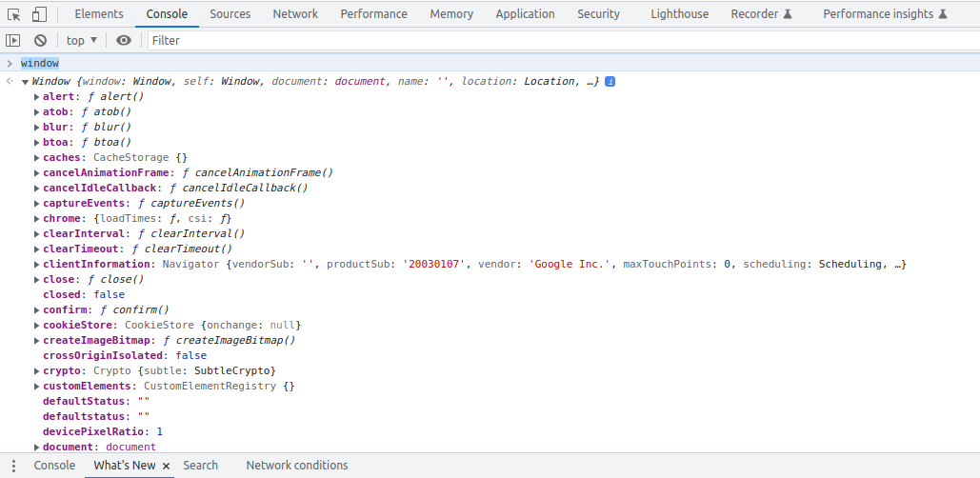This screenshot has width=980, height=478.
Task: Expand the chrome object entry
Action: [x=37, y=219]
